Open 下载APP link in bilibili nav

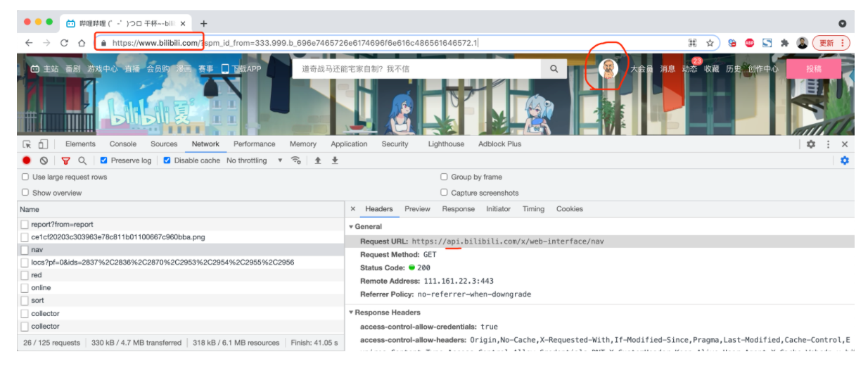(x=241, y=69)
